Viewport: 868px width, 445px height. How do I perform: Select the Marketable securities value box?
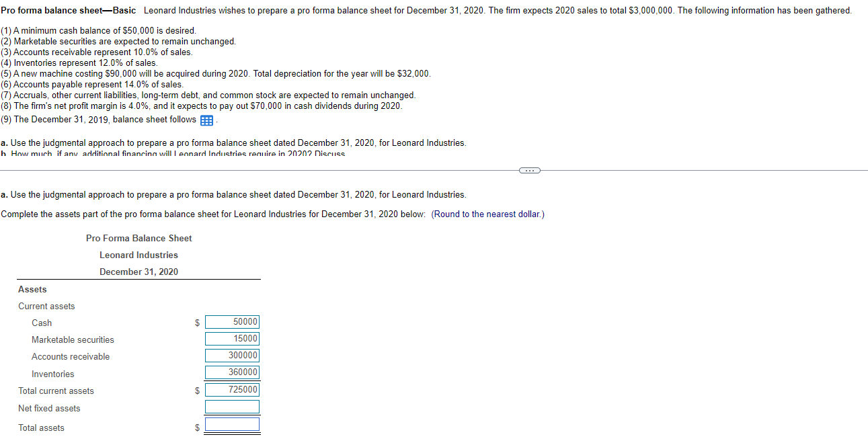click(x=232, y=339)
